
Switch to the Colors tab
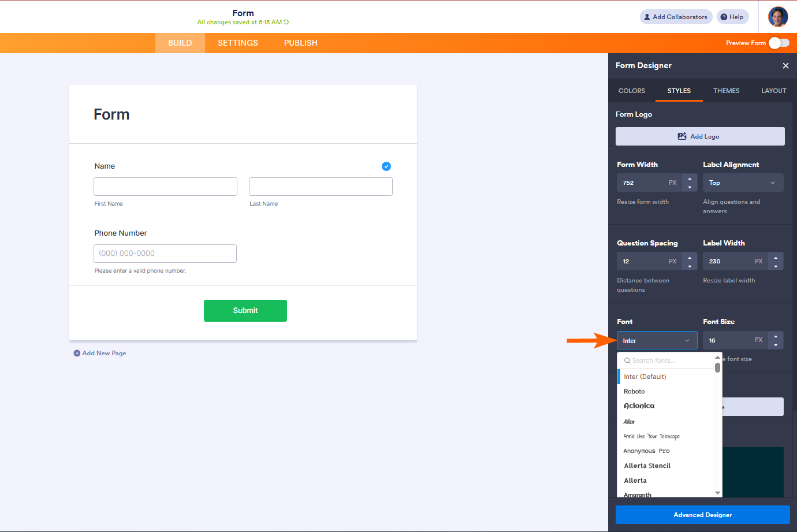point(631,91)
